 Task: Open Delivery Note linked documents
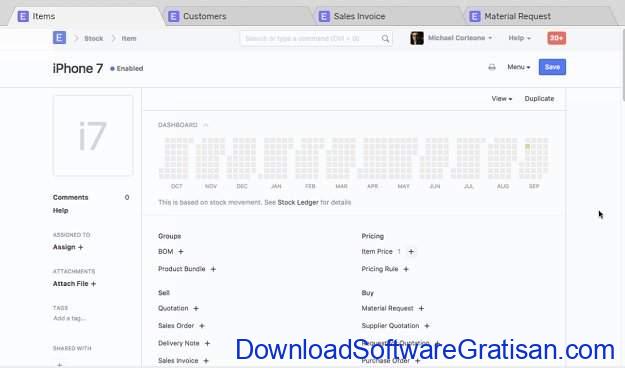pyautogui.click(x=179, y=343)
